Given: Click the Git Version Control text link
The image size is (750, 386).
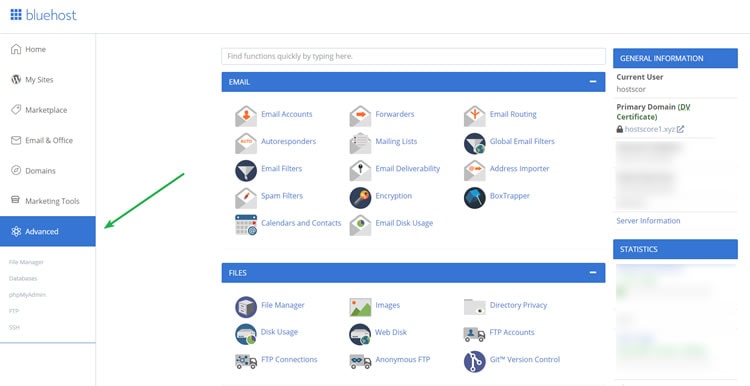Looking at the screenshot, I should [525, 359].
